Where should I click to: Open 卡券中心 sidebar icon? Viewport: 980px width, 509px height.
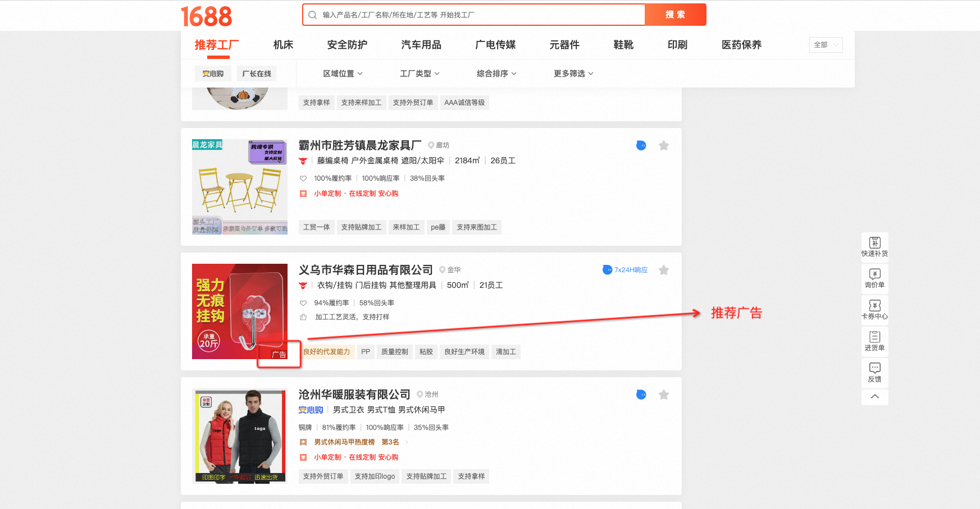click(874, 309)
